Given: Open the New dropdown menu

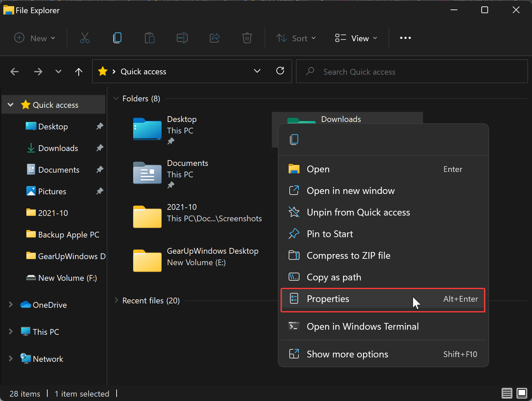Looking at the screenshot, I should [34, 38].
